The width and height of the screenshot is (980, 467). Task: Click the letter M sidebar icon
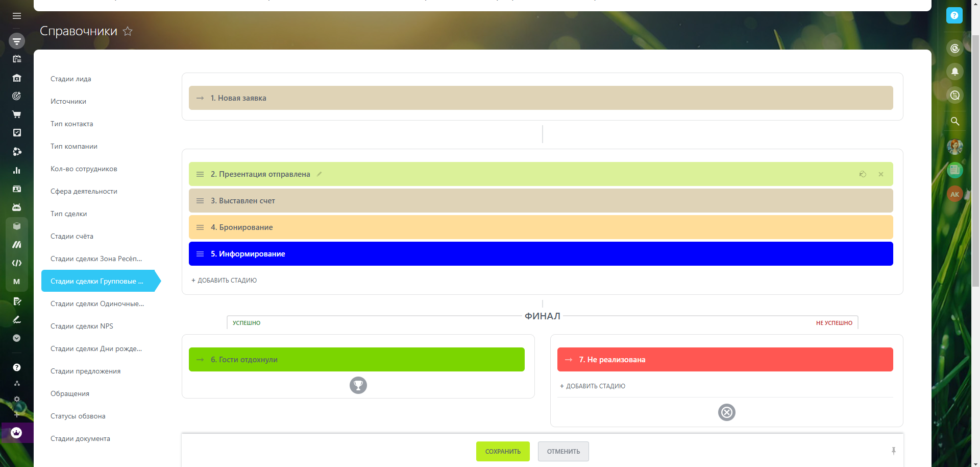click(17, 282)
